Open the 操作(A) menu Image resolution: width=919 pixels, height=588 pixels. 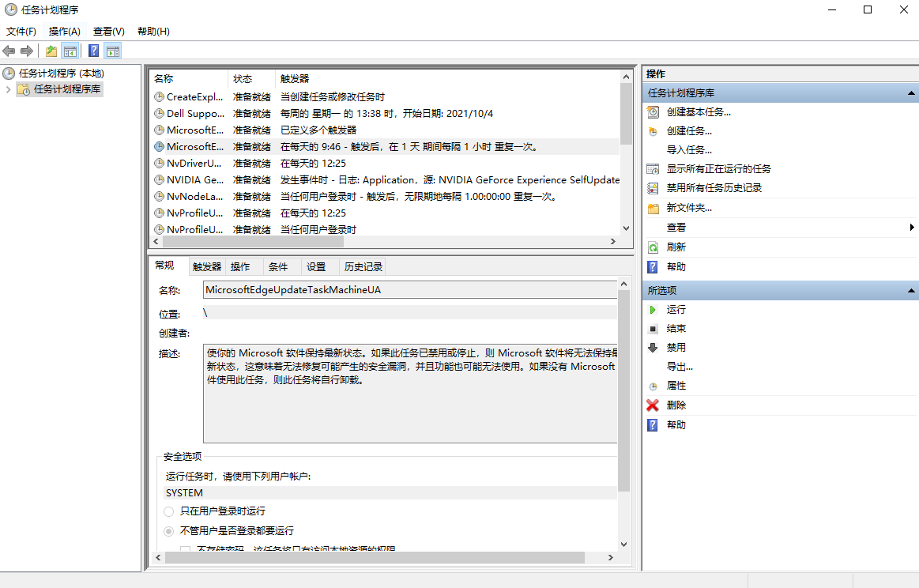[x=65, y=31]
